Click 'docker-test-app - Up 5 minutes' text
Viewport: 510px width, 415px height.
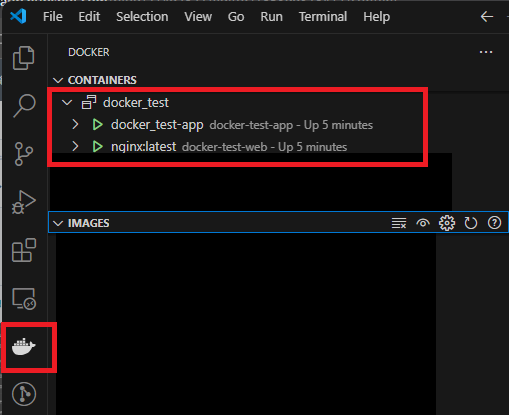pyautogui.click(x=291, y=125)
